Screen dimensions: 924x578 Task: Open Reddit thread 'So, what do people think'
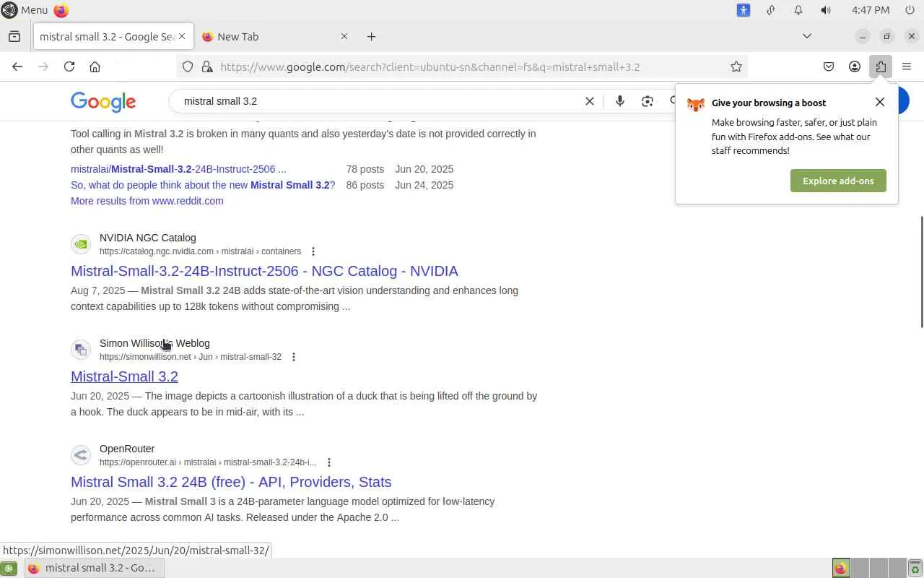click(203, 185)
